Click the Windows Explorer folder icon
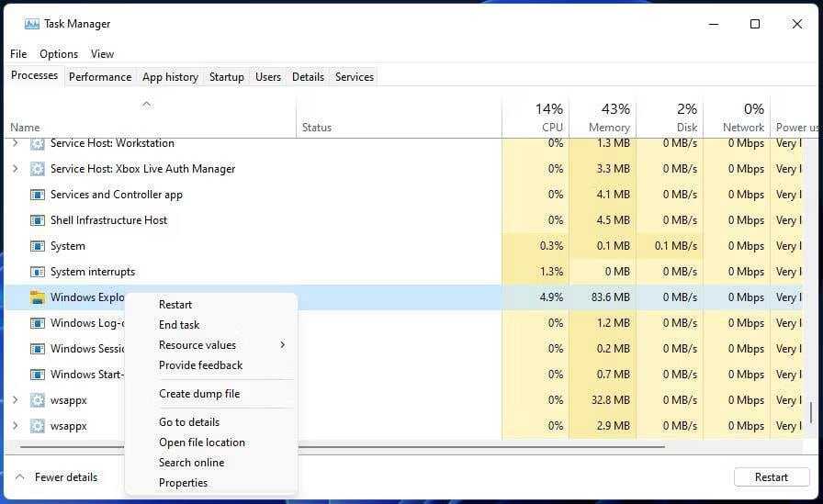Viewport: 823px width, 504px height. coord(38,297)
